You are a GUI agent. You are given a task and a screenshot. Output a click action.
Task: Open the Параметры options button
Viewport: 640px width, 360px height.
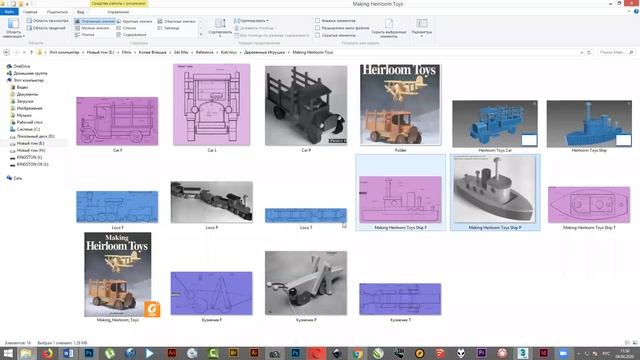coord(422,27)
